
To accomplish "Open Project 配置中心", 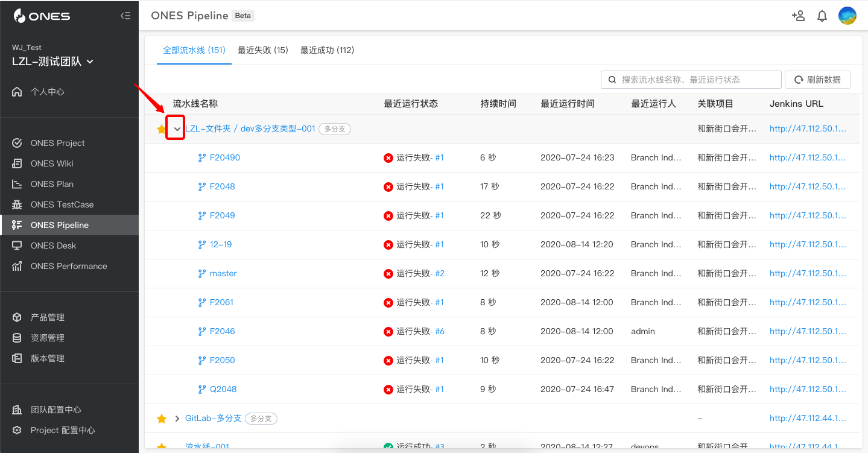I will [69, 430].
